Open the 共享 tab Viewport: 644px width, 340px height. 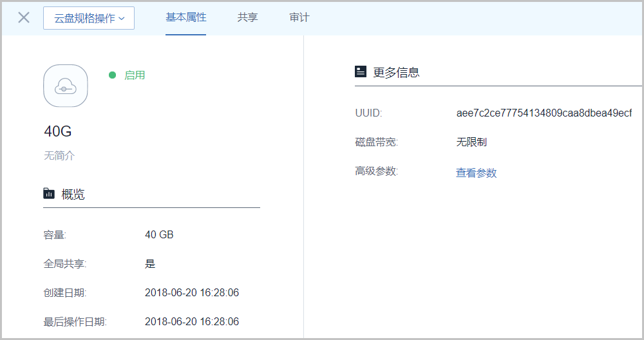247,17
